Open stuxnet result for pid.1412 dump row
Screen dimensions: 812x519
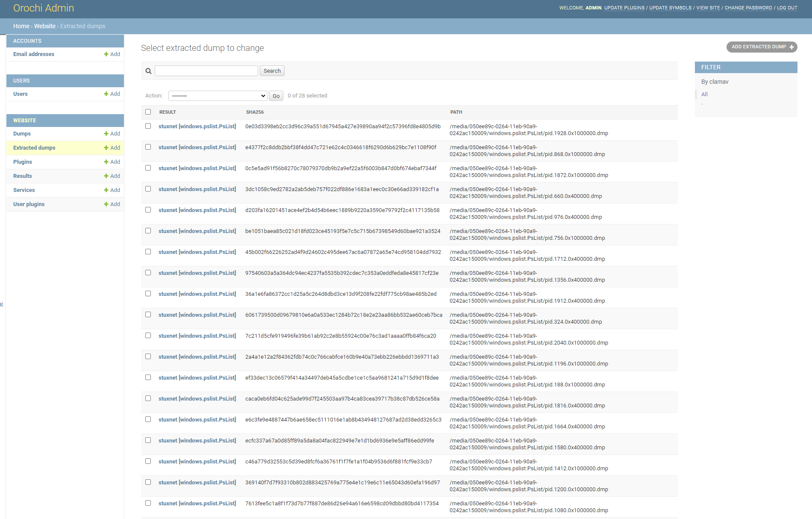(x=197, y=462)
